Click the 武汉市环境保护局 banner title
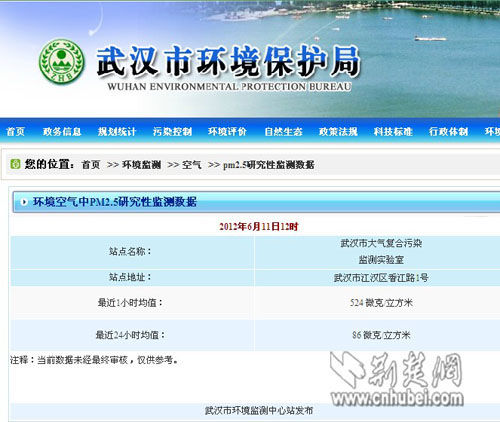Image resolution: width=500 pixels, height=422 pixels. pos(229,61)
